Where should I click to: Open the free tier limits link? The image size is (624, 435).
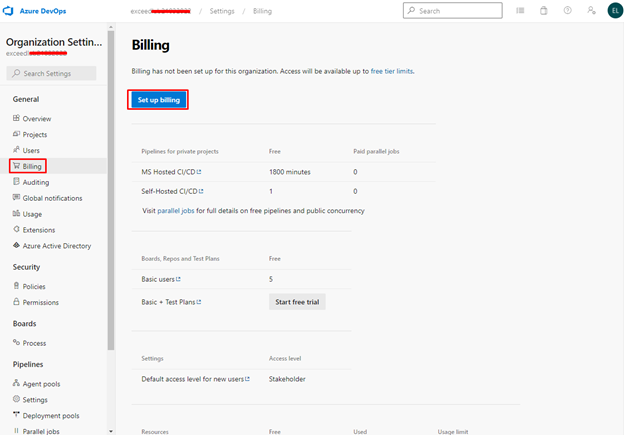pos(392,71)
